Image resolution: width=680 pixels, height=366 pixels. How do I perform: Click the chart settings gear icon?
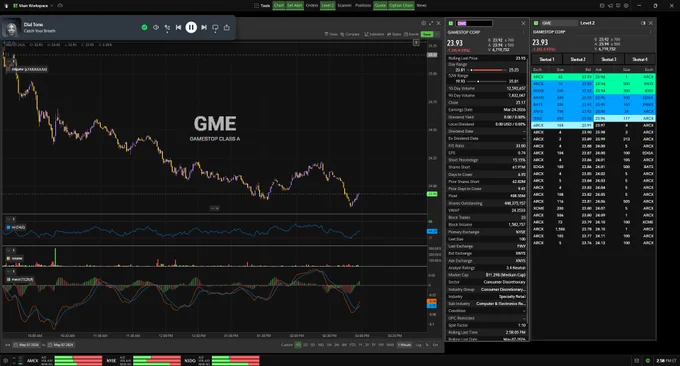pos(423,23)
